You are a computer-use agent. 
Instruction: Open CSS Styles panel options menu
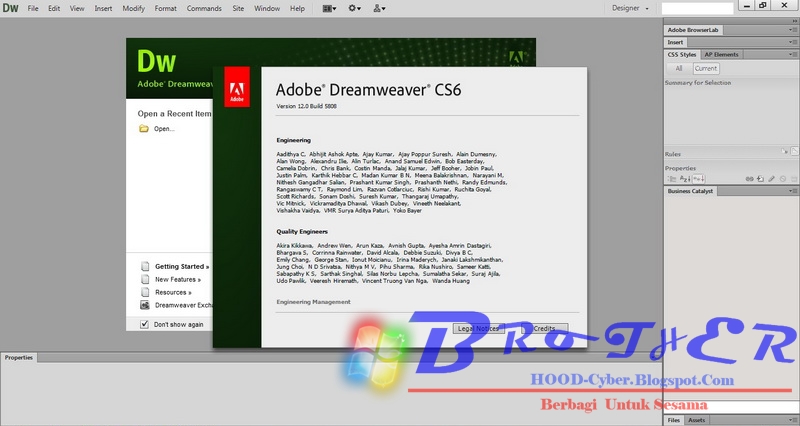point(793,55)
